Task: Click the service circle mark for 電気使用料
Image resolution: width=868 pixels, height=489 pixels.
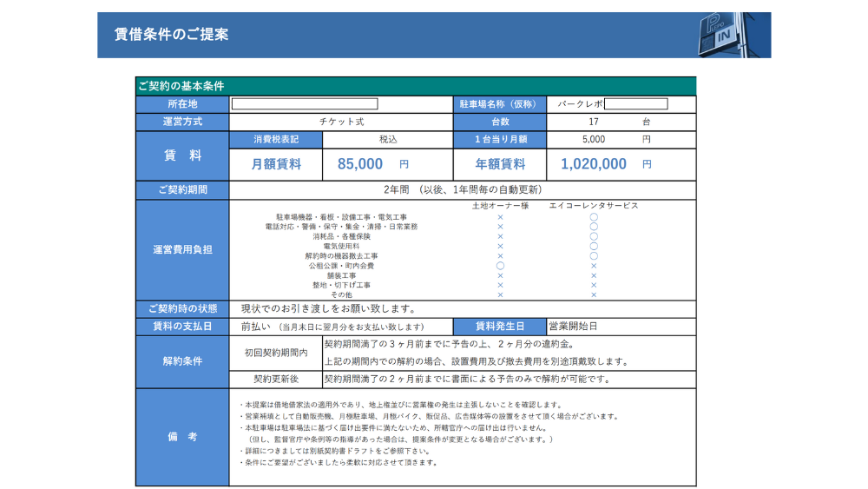Action: pos(594,246)
